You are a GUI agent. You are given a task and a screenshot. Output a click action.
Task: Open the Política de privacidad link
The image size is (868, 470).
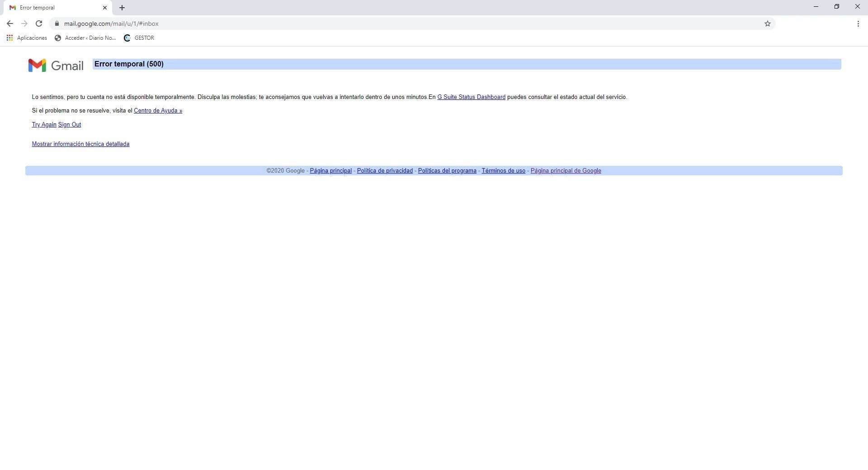(x=385, y=171)
